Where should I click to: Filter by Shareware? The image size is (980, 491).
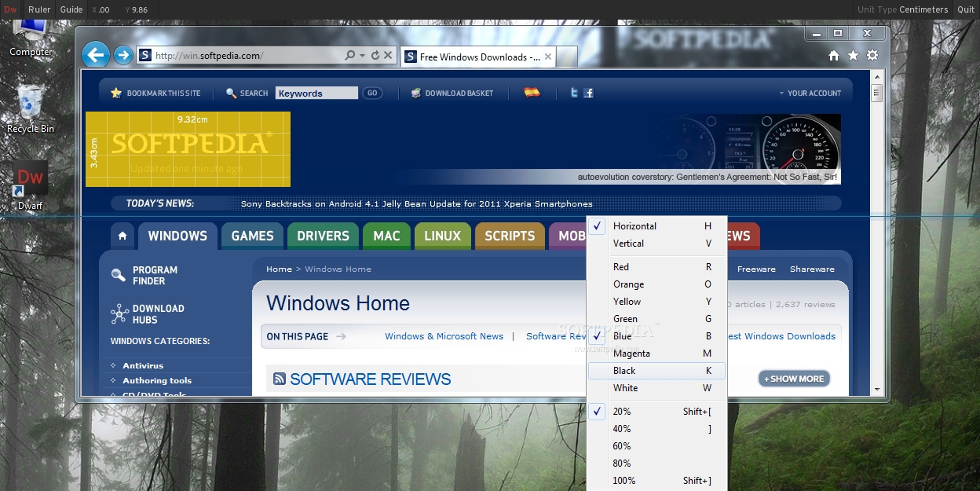click(812, 269)
